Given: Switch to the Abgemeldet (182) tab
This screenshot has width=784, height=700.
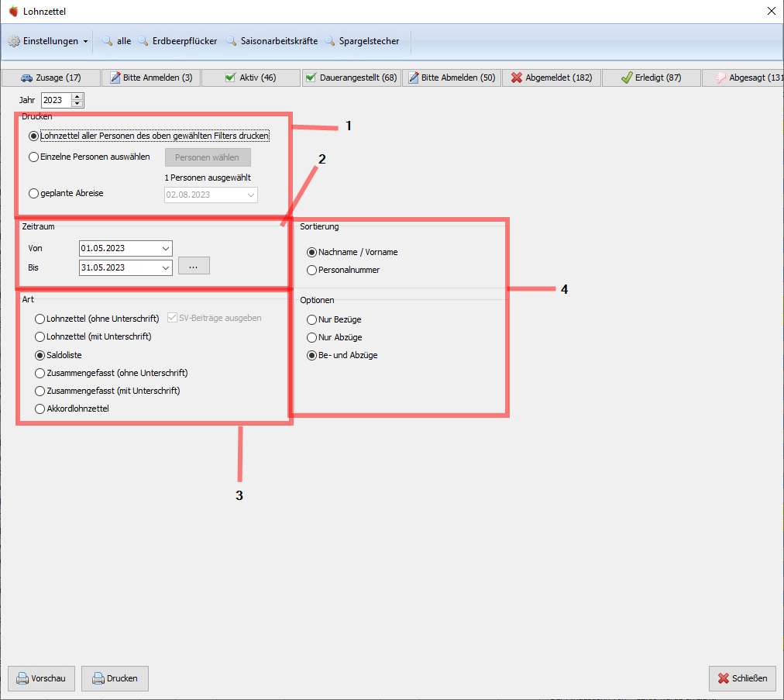Looking at the screenshot, I should click(x=551, y=78).
